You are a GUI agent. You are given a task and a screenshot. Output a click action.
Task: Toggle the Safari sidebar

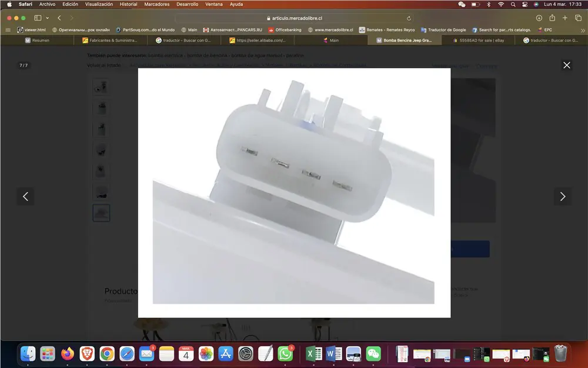[x=38, y=18]
